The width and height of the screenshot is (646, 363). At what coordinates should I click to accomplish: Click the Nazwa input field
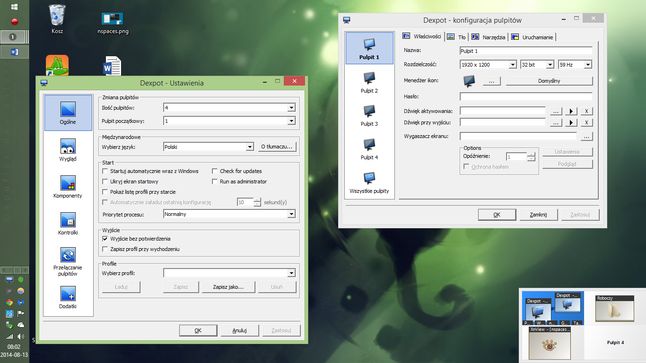click(526, 51)
